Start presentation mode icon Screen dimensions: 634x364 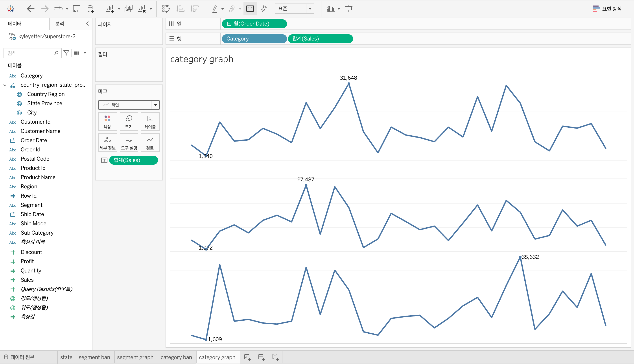(348, 9)
